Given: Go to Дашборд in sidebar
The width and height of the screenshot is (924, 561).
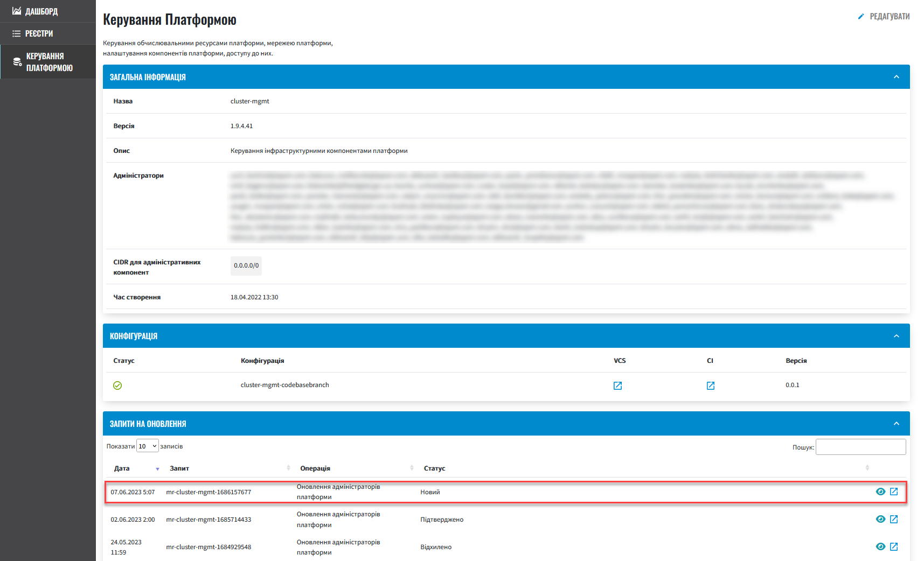Looking at the screenshot, I should coord(41,11).
